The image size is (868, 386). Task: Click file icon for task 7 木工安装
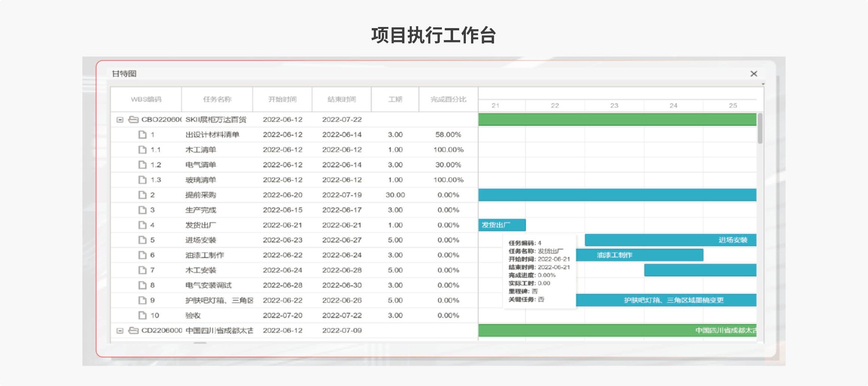pyautogui.click(x=142, y=270)
